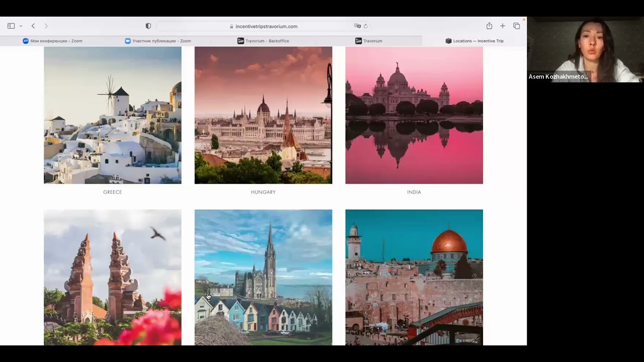Switch to Мои конференции – Zoom tab
This screenshot has width=644, height=362.
tap(53, 41)
